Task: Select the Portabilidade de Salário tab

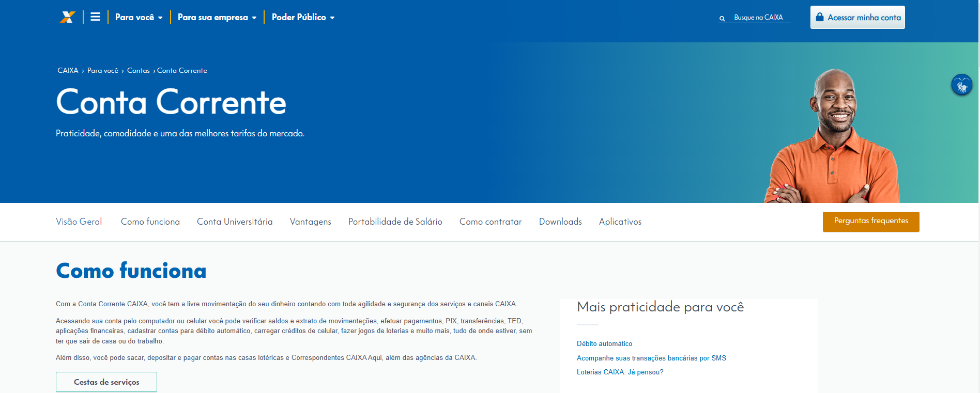Action: click(x=395, y=222)
